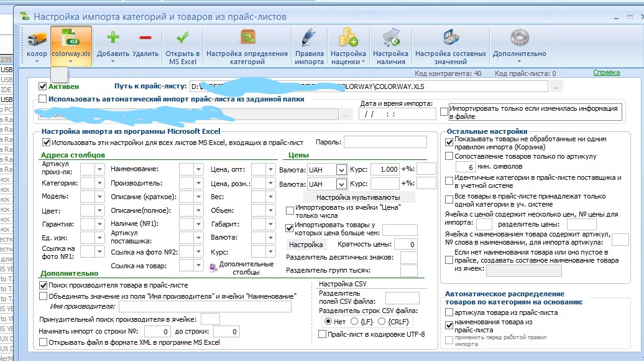Click Путь к прайс-листу path field
This screenshot has height=361, width=644.
369,87
